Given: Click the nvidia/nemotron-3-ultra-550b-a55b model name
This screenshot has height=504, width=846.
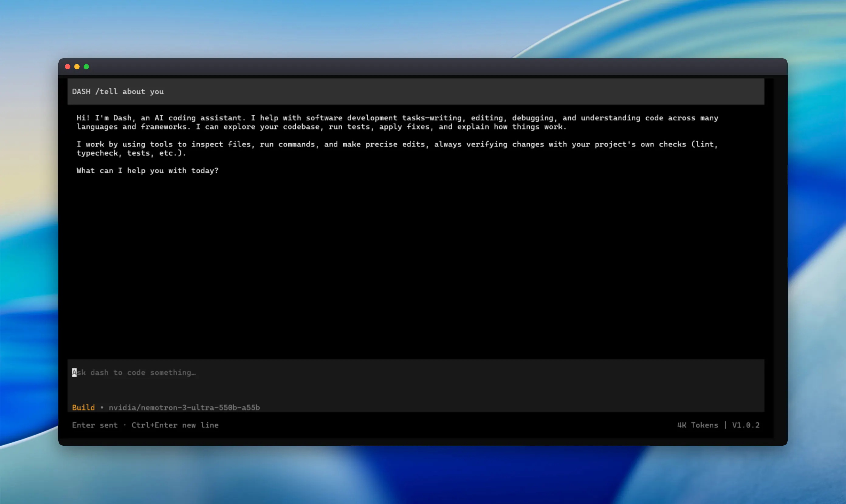Looking at the screenshot, I should tap(184, 407).
